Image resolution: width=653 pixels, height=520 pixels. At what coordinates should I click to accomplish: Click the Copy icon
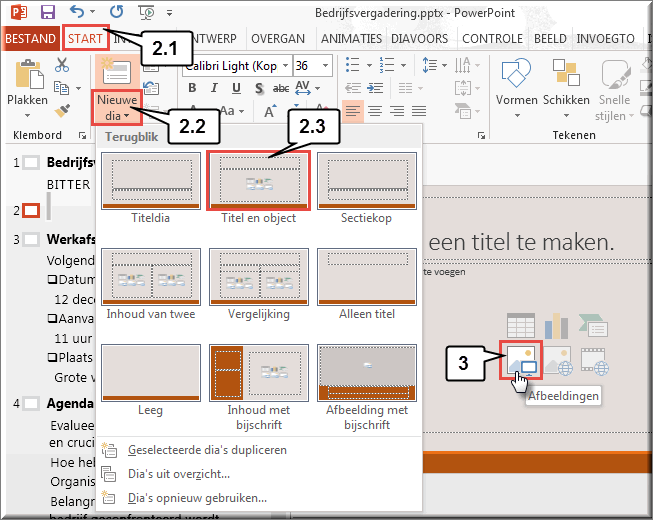(62, 88)
